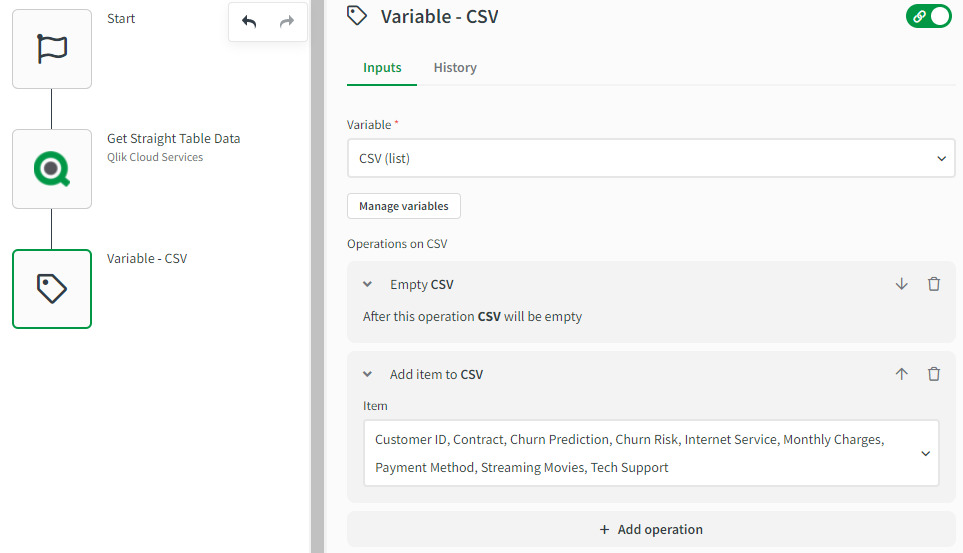Screen dimensions: 963x553
Task: Open the Variable CSV (list) dropdown
Action: 651,158
